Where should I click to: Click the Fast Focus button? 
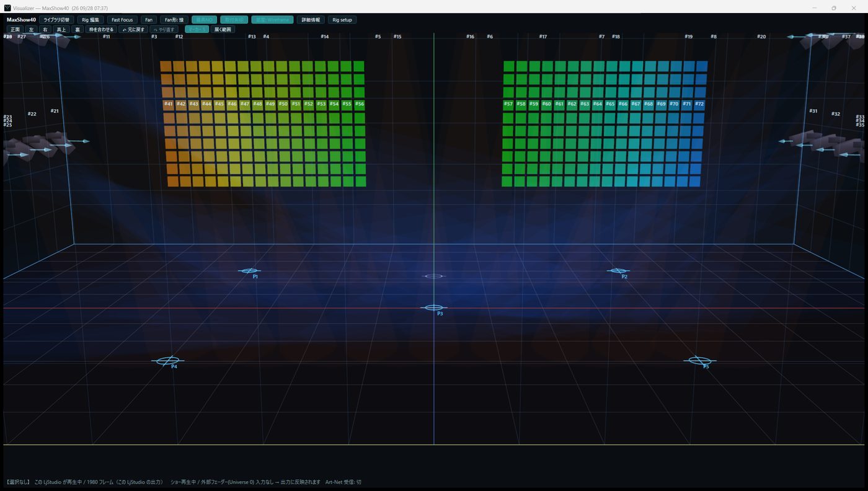[x=122, y=20]
